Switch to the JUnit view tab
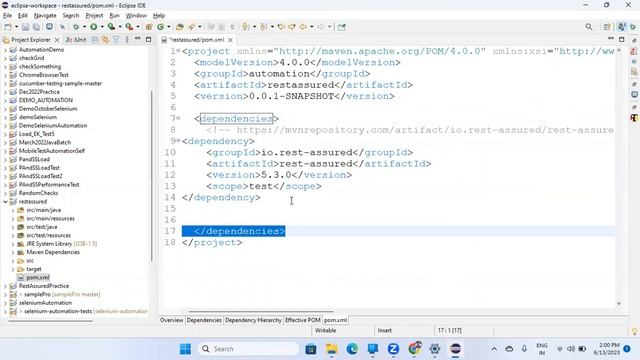Viewport: 640px width, 360px height. pyautogui.click(x=76, y=40)
